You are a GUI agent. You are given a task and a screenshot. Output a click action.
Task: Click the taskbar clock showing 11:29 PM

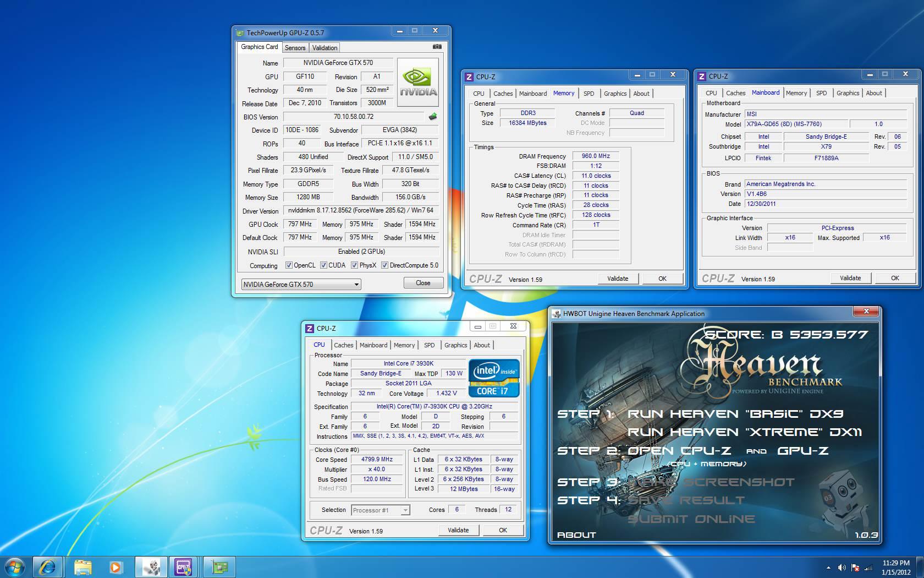(x=896, y=568)
